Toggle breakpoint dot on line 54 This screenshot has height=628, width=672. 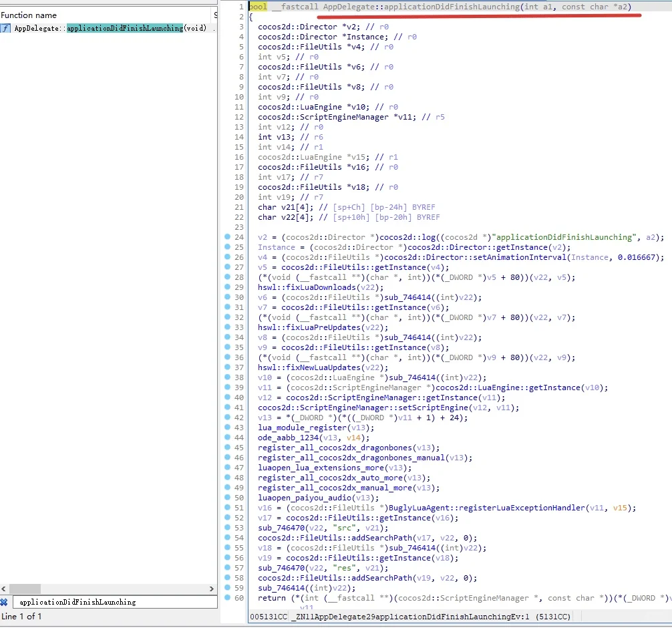coord(227,538)
